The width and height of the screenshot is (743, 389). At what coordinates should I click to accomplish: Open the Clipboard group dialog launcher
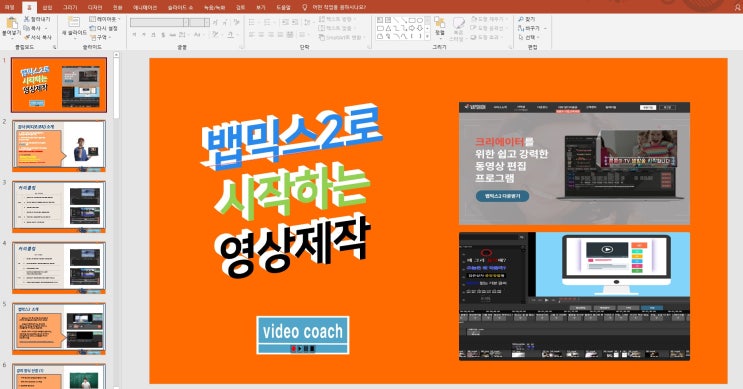[54, 47]
